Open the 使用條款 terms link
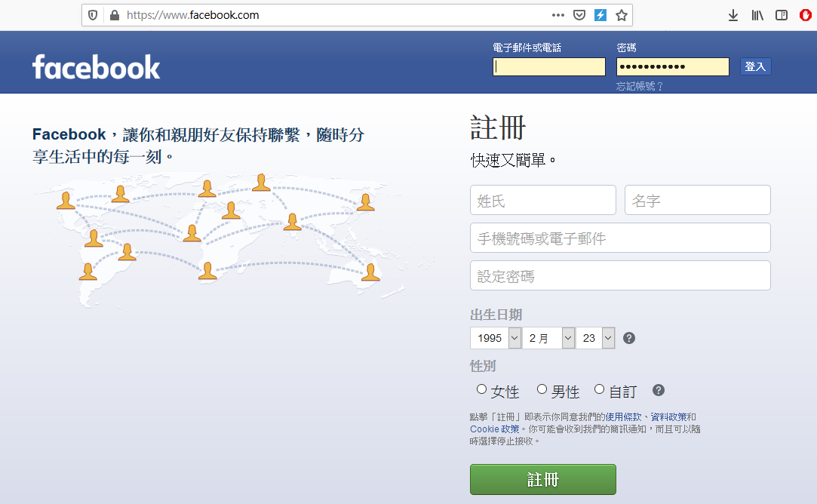Image resolution: width=817 pixels, height=504 pixels. point(623,417)
